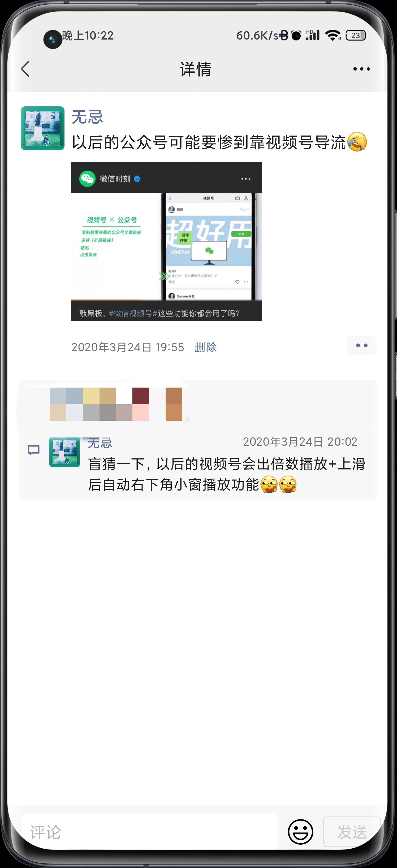
Task: Open 无忌's profile avatar on the post
Action: point(42,128)
